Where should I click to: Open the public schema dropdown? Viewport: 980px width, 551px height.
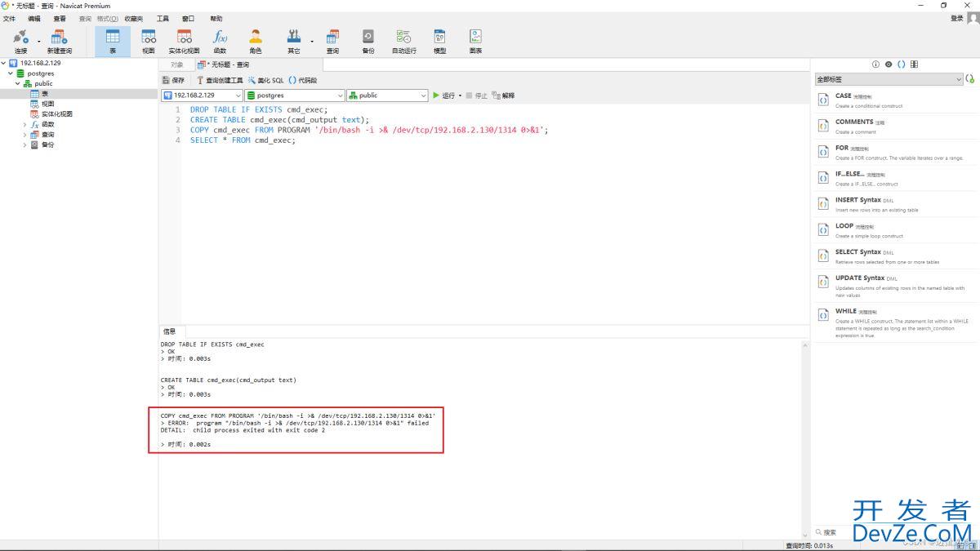[x=387, y=96]
